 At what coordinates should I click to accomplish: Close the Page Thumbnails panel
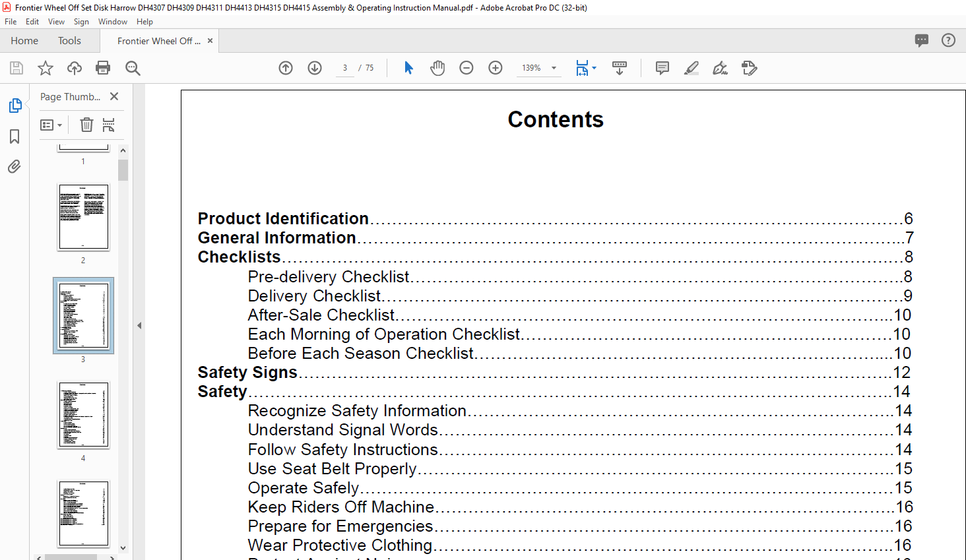(114, 96)
